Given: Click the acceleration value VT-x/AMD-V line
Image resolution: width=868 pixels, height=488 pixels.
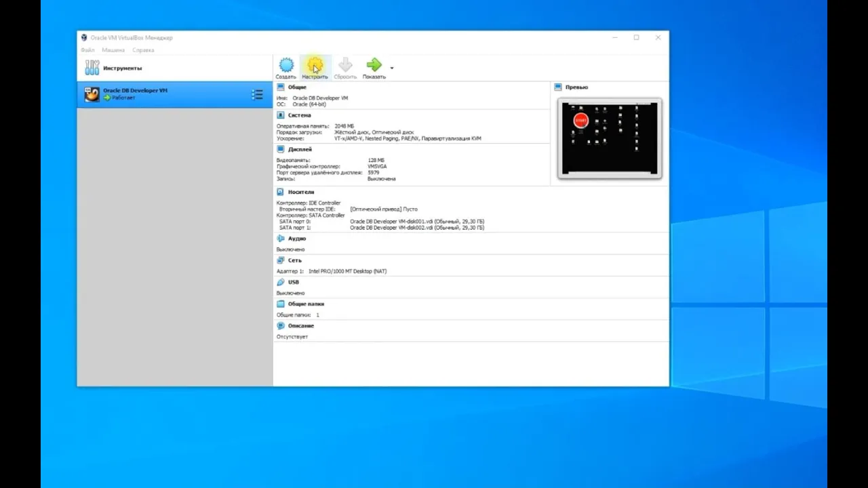Looking at the screenshot, I should [x=408, y=138].
